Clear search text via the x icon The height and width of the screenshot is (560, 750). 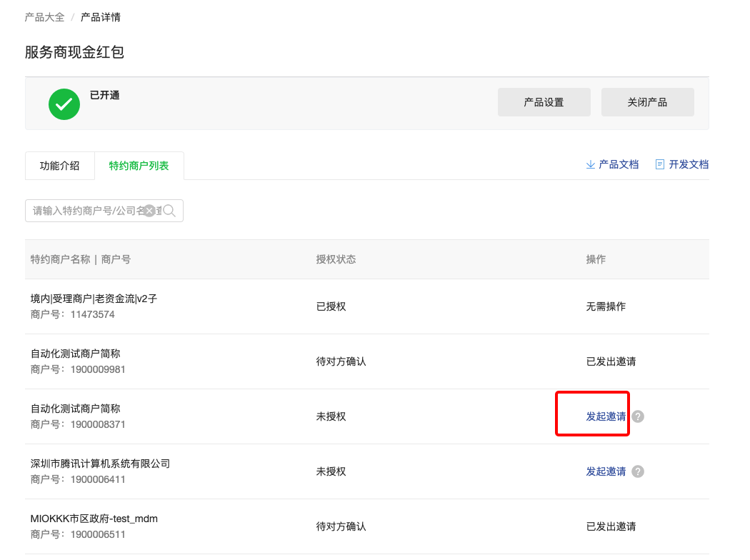pos(149,210)
